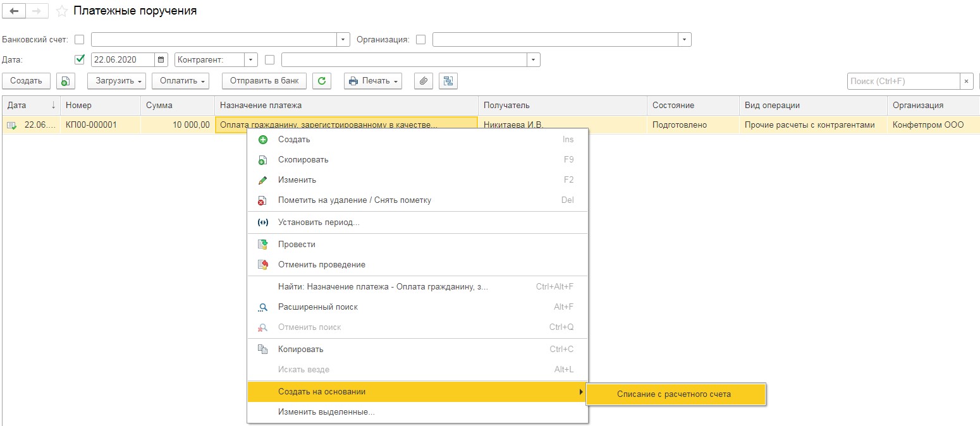Screen dimensions: 980x426
Task: Click the document structure icon in toolbar
Action: tap(448, 81)
